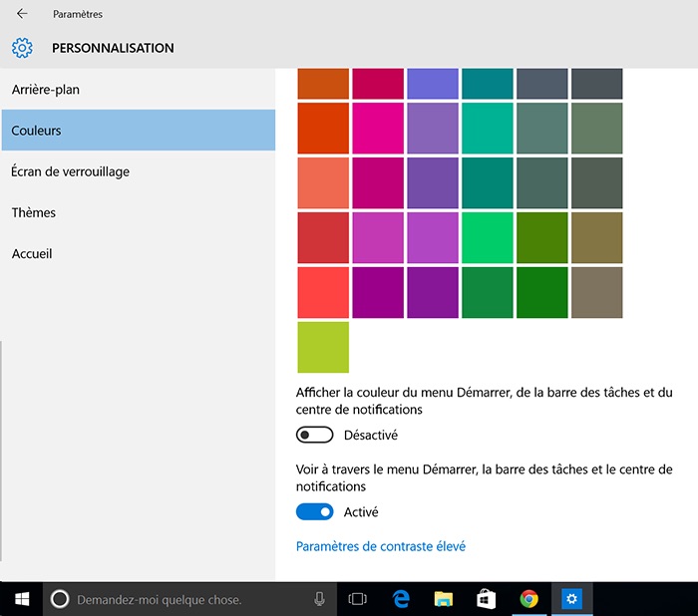Image resolution: width=698 pixels, height=616 pixels.
Task: Open the Arrière-plan section
Action: pos(46,90)
